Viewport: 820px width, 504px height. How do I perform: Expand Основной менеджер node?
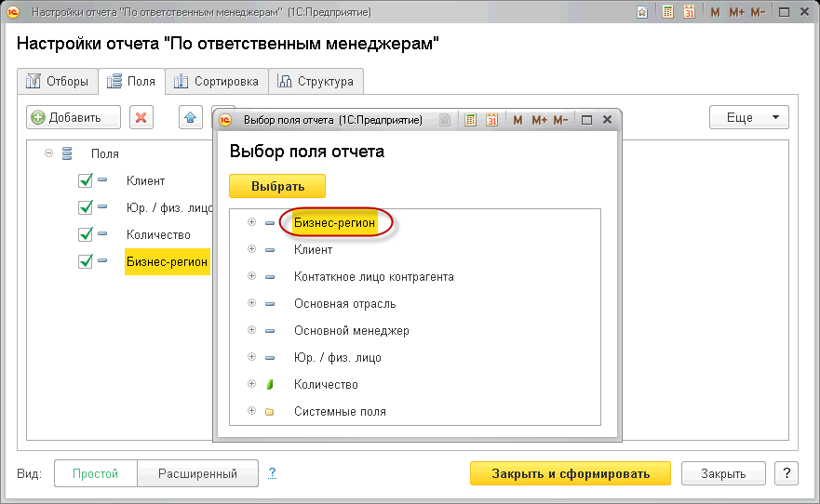click(x=251, y=330)
